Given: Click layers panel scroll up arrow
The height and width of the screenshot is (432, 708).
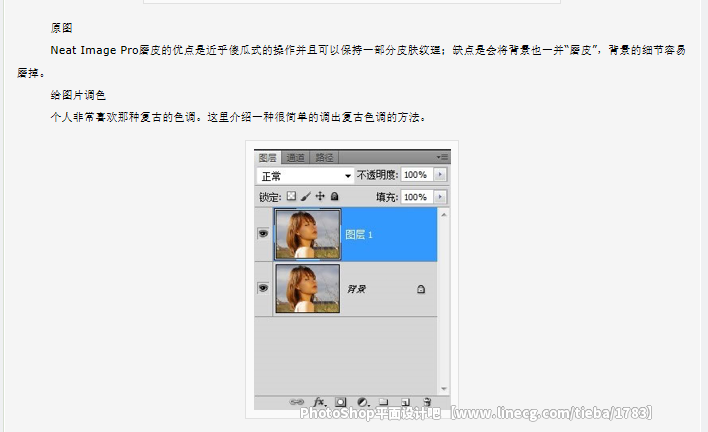Looking at the screenshot, I should pos(444,215).
